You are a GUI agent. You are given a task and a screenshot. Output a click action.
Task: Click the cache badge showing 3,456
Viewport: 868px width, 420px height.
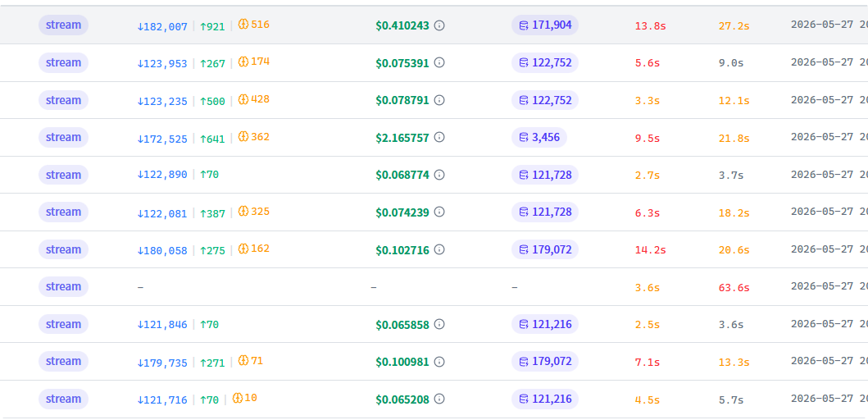tap(539, 137)
